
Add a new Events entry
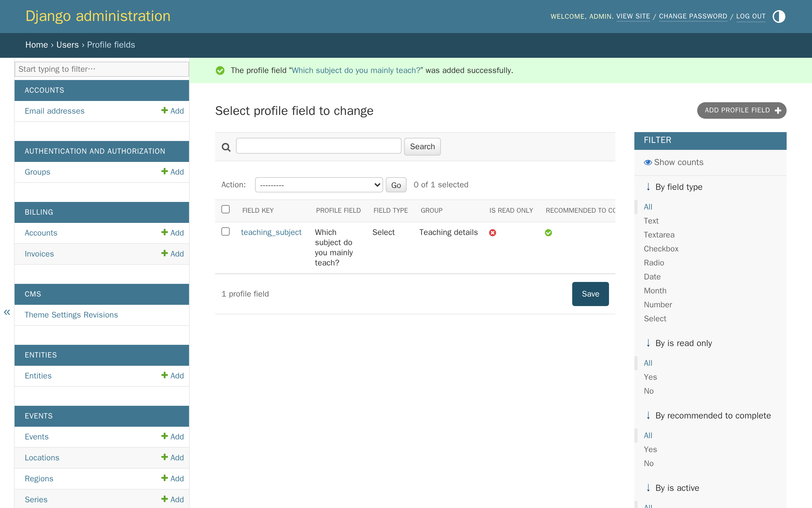click(x=173, y=437)
